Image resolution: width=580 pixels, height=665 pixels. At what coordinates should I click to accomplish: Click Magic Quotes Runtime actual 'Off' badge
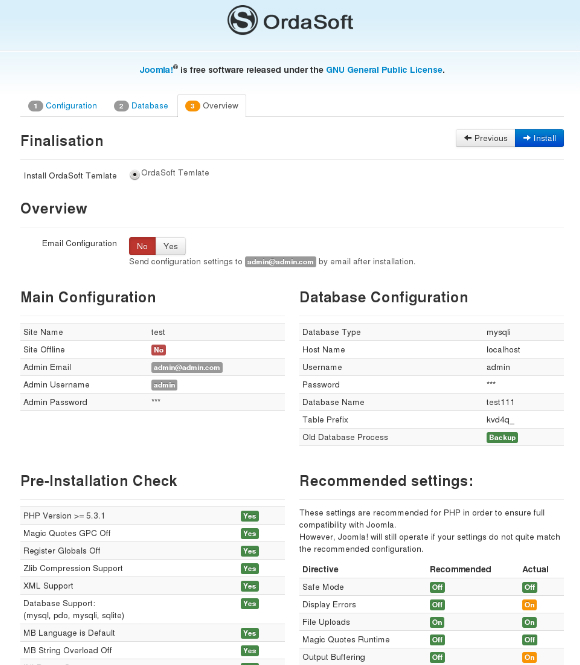530,640
